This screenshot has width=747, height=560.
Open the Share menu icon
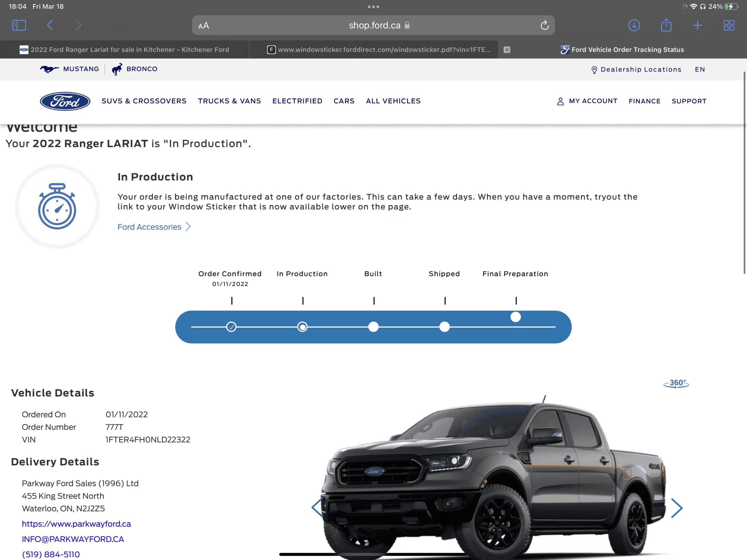tap(666, 25)
